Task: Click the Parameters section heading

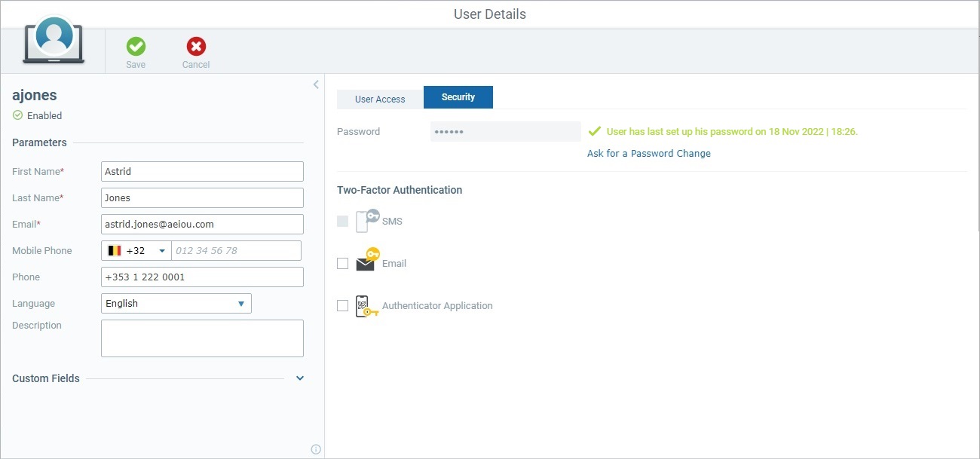Action: [39, 142]
